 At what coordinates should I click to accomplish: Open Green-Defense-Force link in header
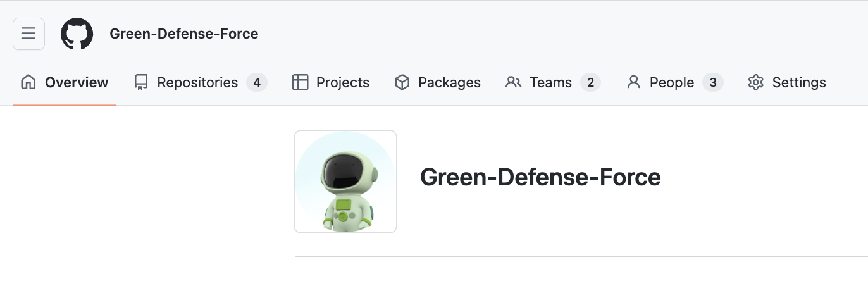click(x=184, y=34)
